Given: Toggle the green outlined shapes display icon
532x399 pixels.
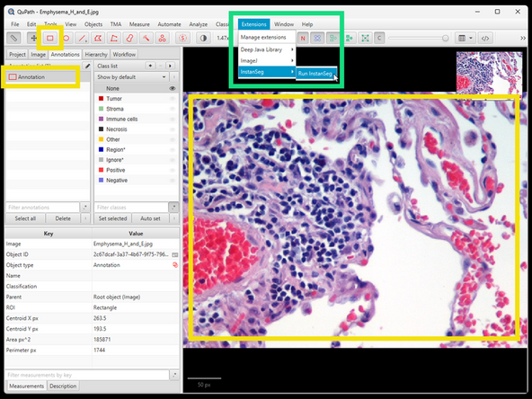Looking at the screenshot, I should point(333,38).
